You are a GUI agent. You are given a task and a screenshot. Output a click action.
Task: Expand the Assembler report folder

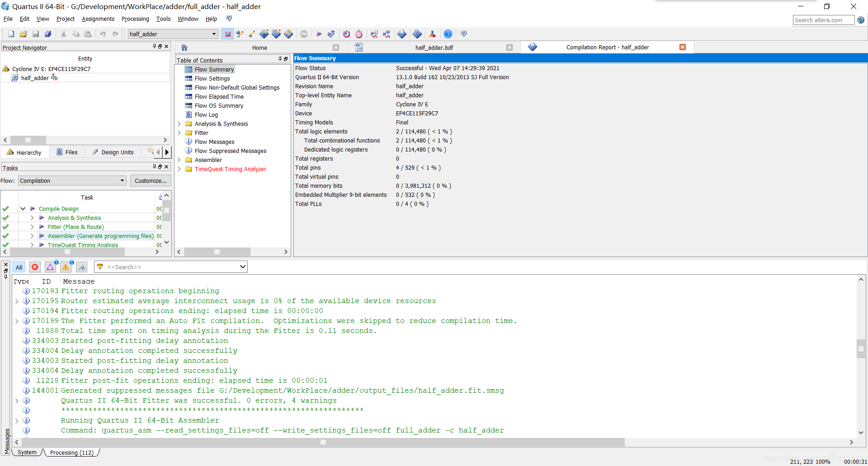coord(179,160)
